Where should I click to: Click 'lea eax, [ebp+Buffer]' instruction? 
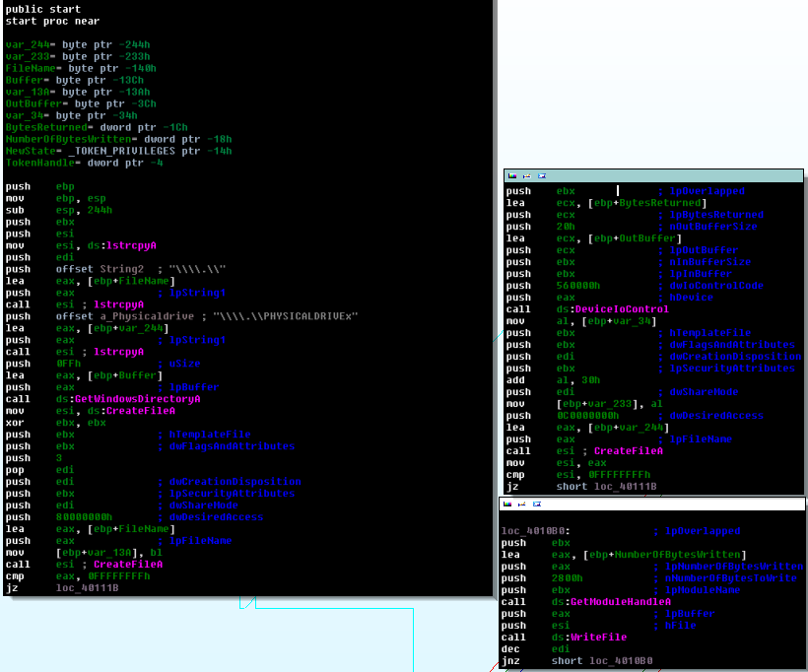coord(84,376)
